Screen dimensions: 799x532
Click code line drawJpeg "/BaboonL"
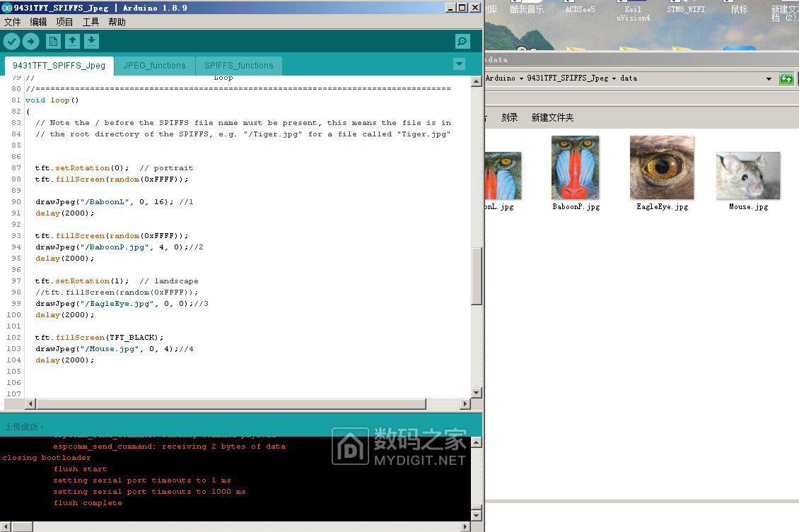[x=114, y=202]
